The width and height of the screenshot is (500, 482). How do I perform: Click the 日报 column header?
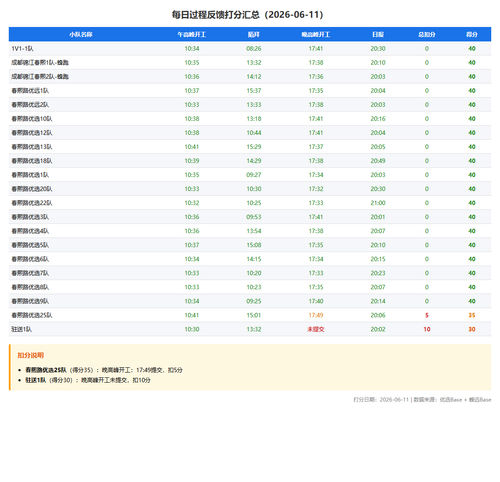378,34
